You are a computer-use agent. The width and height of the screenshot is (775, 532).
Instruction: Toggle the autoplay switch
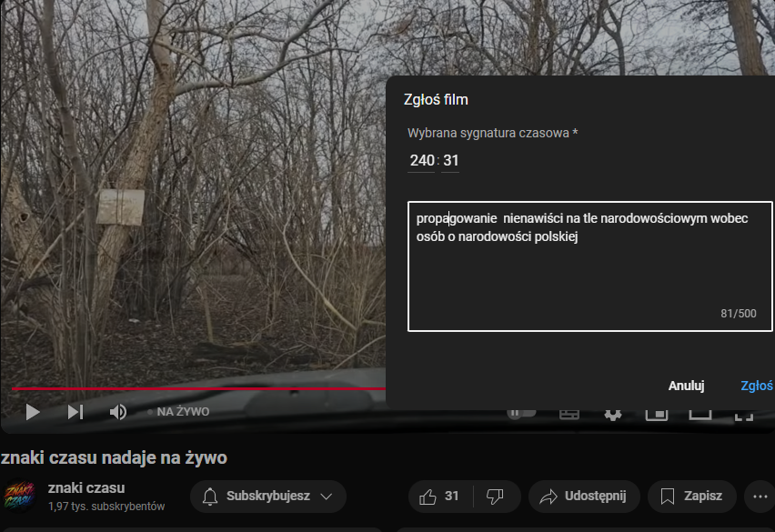click(x=518, y=413)
